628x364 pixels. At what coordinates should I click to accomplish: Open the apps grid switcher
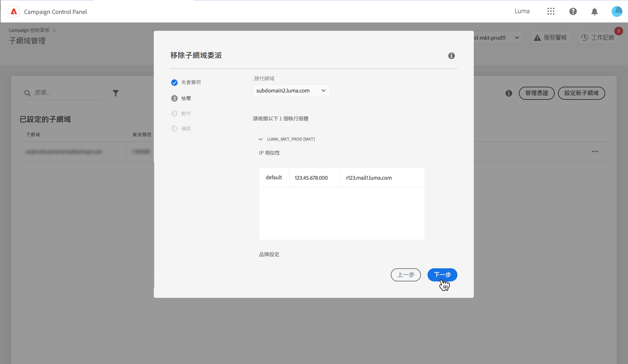click(551, 11)
